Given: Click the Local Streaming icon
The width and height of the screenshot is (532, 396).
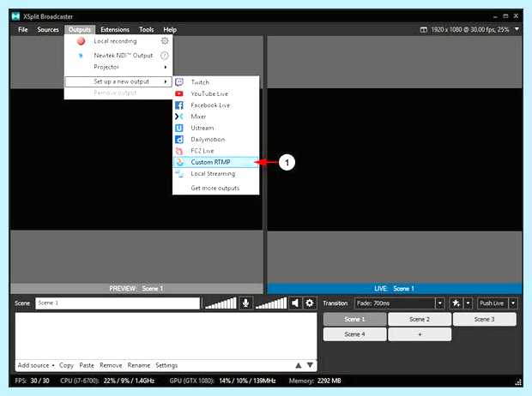Looking at the screenshot, I should [x=179, y=174].
